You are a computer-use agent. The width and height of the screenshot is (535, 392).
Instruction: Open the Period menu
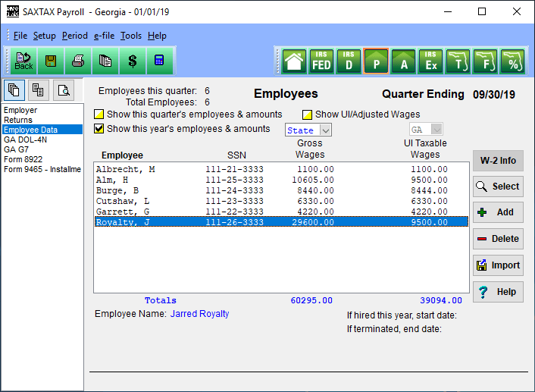[x=75, y=36]
